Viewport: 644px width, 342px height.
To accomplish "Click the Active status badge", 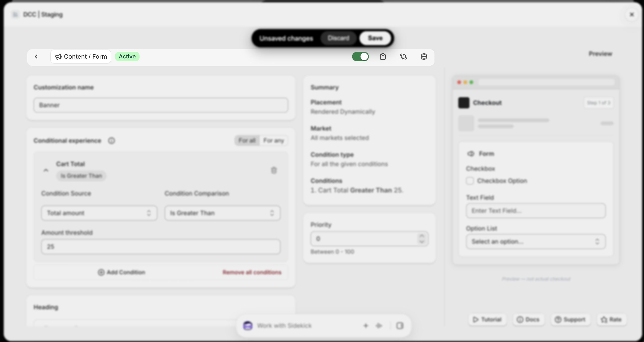I will click(x=127, y=57).
